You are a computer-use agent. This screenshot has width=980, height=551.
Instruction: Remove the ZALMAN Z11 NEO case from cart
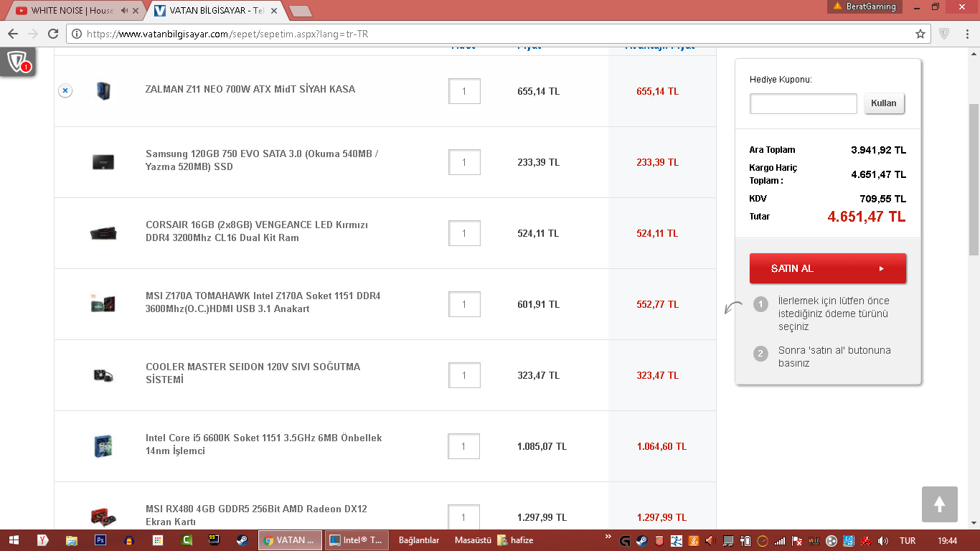point(65,91)
